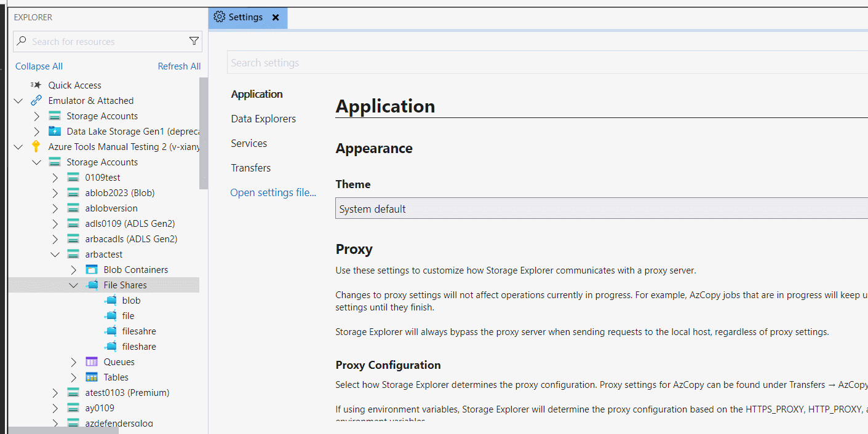Expand the Blob Containers node
868x434 pixels.
(74, 270)
